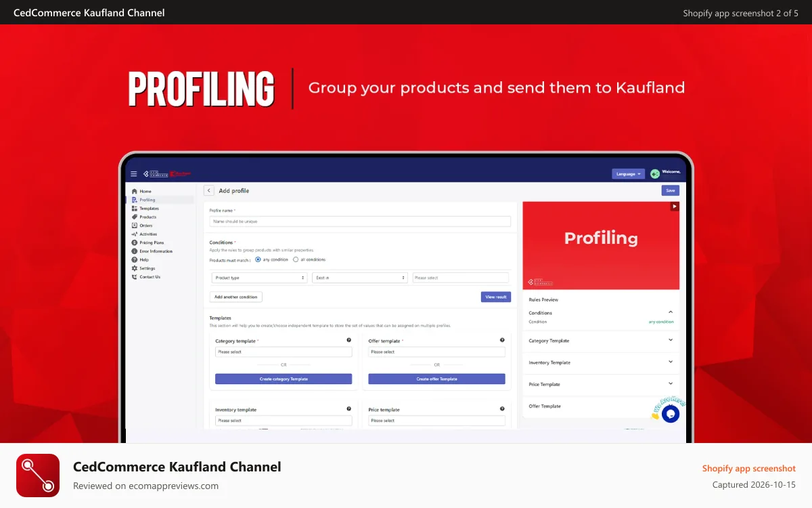Click the CedCommerce Kaufland Channel app icon in footer
Viewport: 812px width, 508px height.
coord(38,475)
